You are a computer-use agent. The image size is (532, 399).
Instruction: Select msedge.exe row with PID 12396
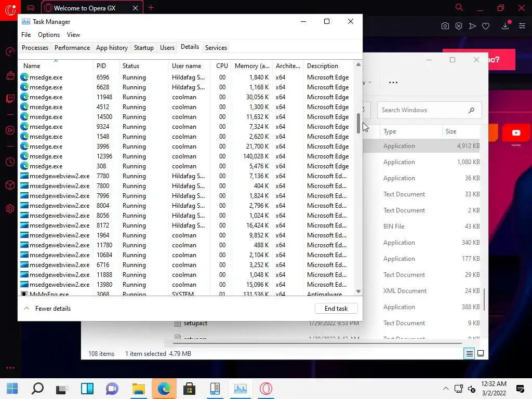[x=186, y=156]
